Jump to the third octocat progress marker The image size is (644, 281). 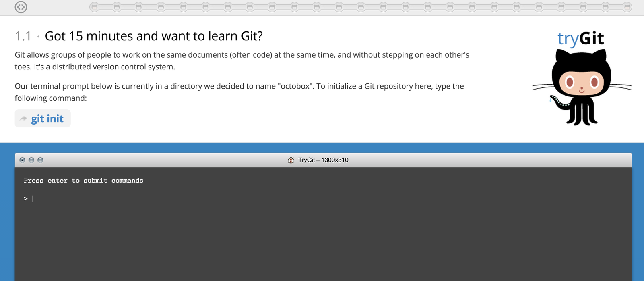coord(138,7)
